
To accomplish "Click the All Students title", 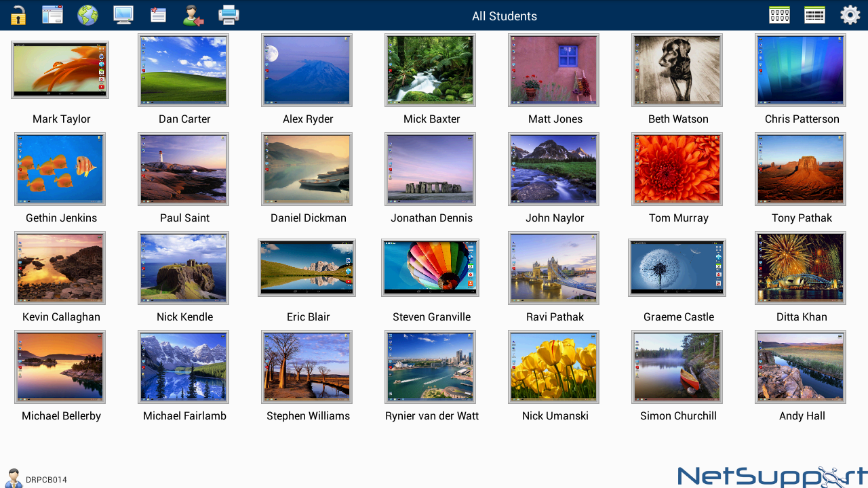I will coord(505,16).
